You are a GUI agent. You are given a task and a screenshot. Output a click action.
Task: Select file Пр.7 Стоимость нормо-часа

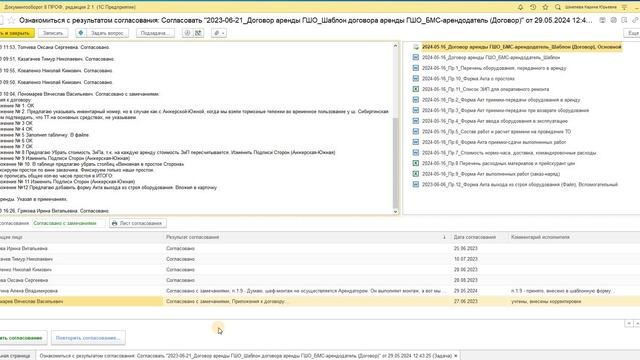coord(509,153)
